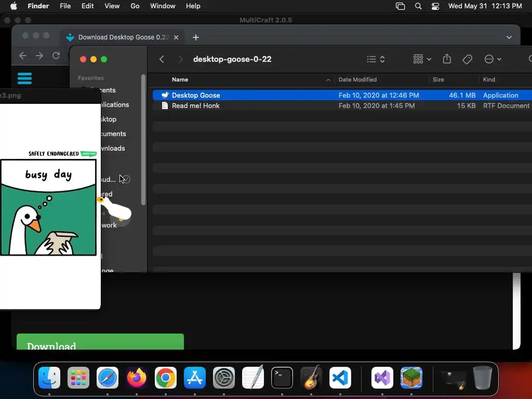This screenshot has width=532, height=399.
Task: Open the Go menu
Action: tap(135, 6)
